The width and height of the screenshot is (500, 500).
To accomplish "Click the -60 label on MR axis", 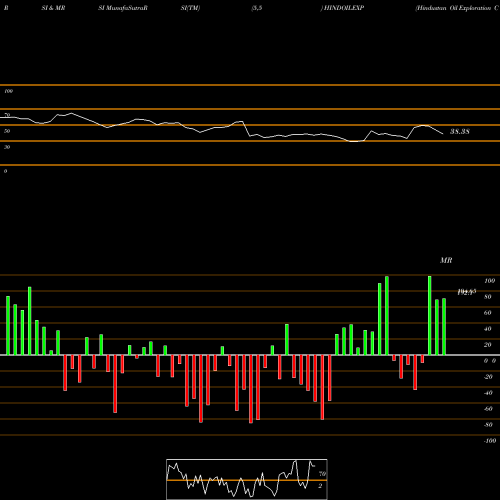I will 488,409.
